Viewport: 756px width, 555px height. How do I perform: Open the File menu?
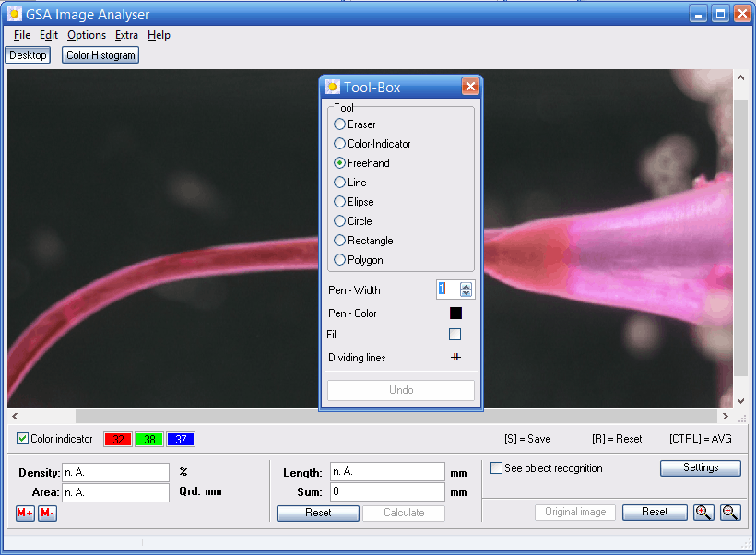pos(22,35)
